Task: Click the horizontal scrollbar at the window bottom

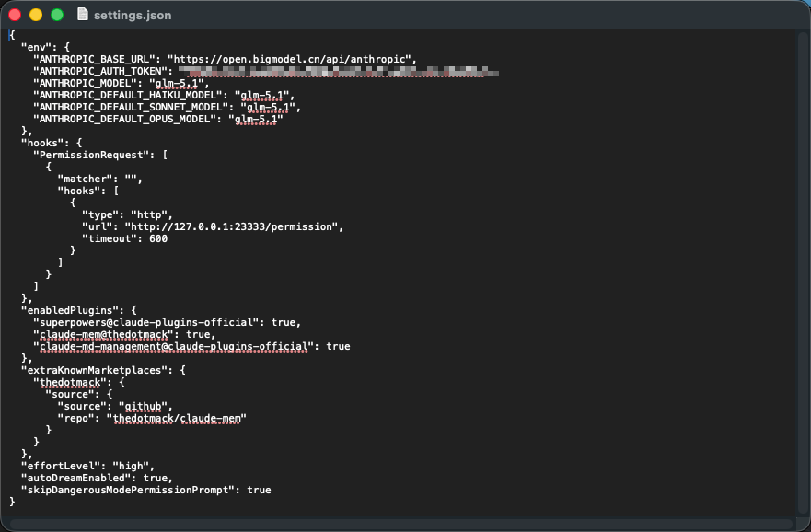Action: (405, 525)
